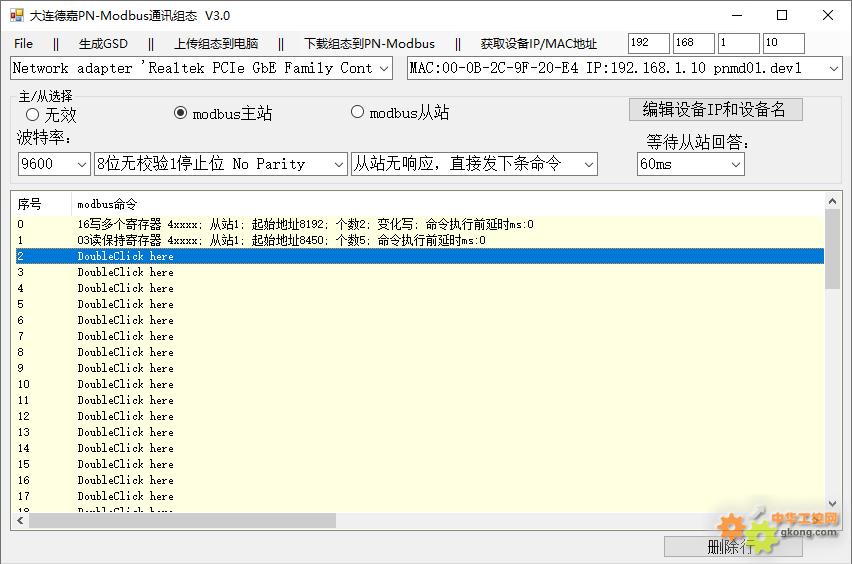Open the 8位无校验1停止位 parity dropdown
The height and width of the screenshot is (564, 852).
pyautogui.click(x=337, y=164)
